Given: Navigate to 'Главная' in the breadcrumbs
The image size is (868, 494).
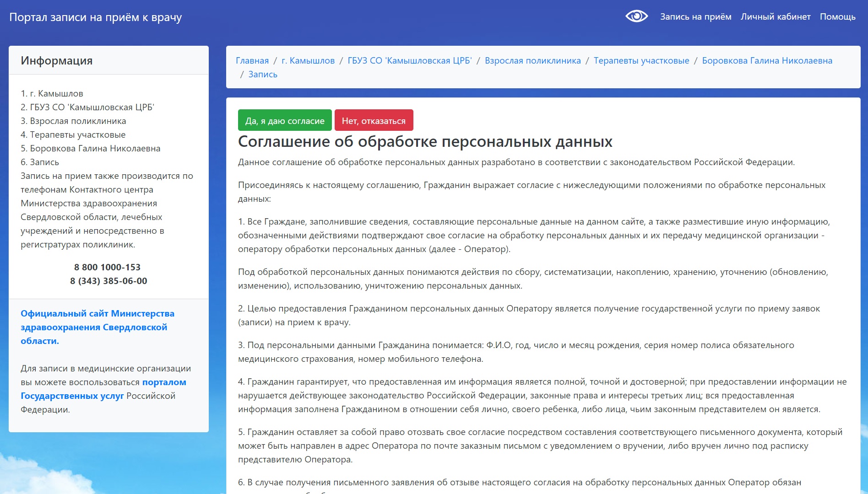Looking at the screenshot, I should [252, 61].
